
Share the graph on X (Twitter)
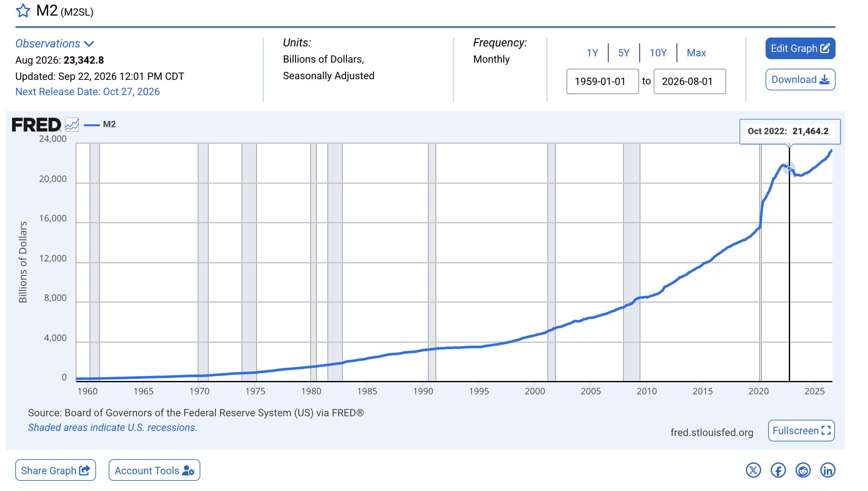753,470
